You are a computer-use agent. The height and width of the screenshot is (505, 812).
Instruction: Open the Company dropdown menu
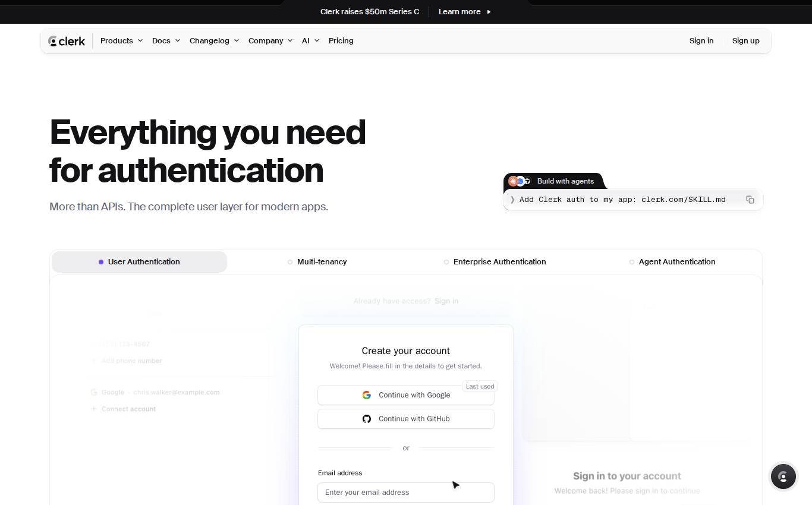click(x=270, y=41)
